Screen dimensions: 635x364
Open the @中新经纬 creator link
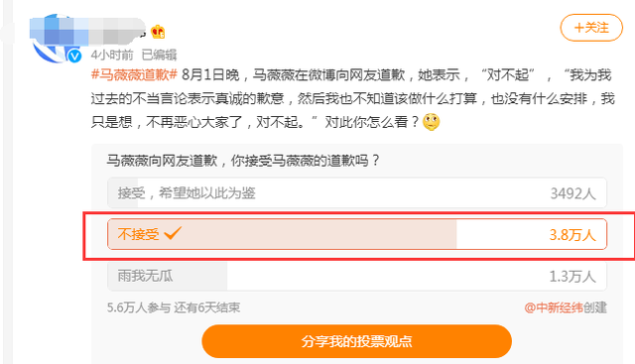pyautogui.click(x=554, y=307)
